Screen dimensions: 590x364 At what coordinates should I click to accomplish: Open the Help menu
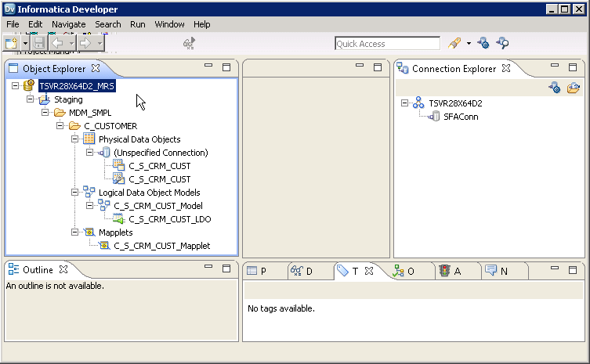pos(202,24)
